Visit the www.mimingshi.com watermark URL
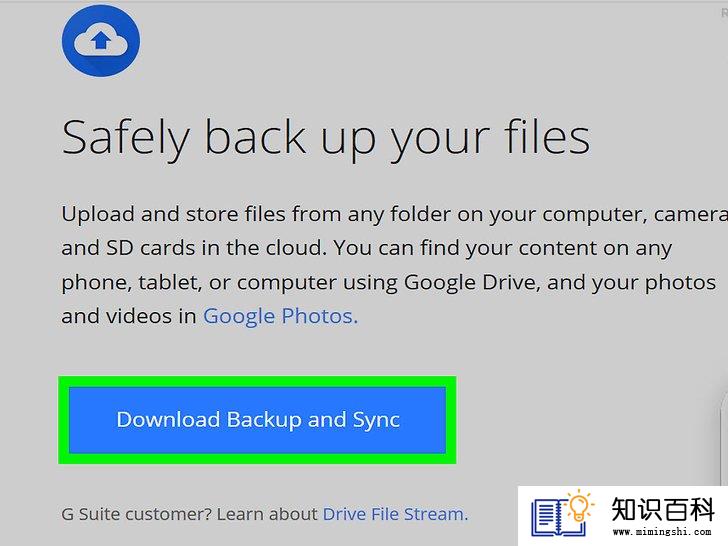This screenshot has height=546, width=728. click(662, 532)
